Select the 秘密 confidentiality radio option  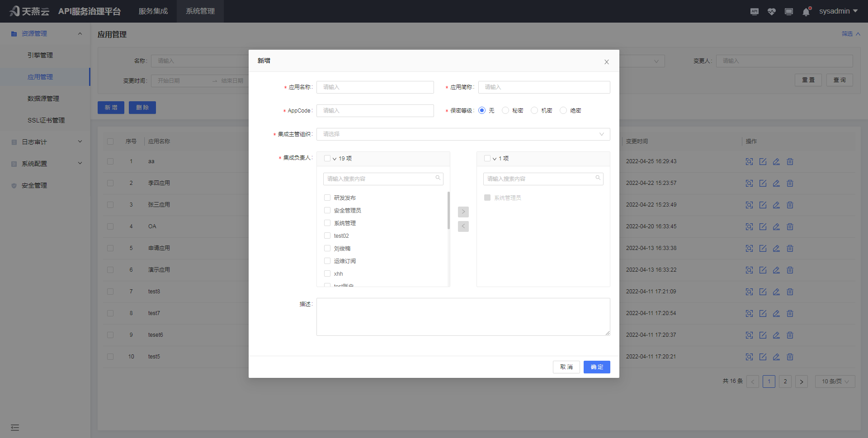(505, 111)
